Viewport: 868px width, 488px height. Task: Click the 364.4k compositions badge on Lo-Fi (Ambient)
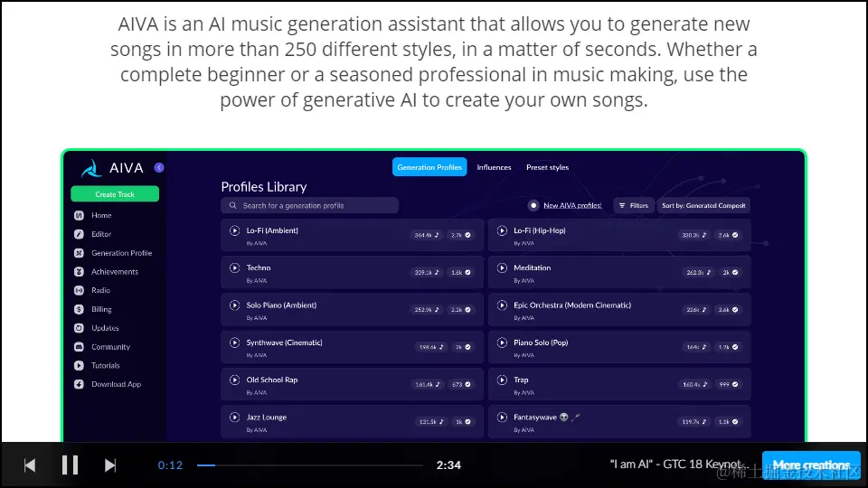point(427,235)
